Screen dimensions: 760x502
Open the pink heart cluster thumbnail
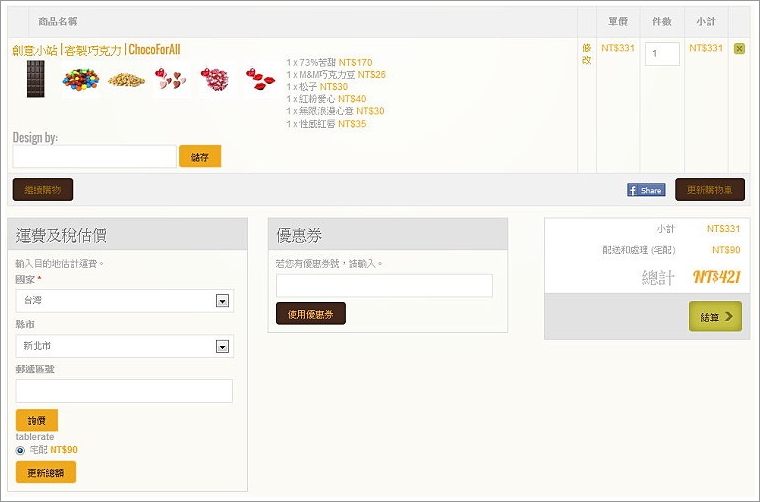215,79
